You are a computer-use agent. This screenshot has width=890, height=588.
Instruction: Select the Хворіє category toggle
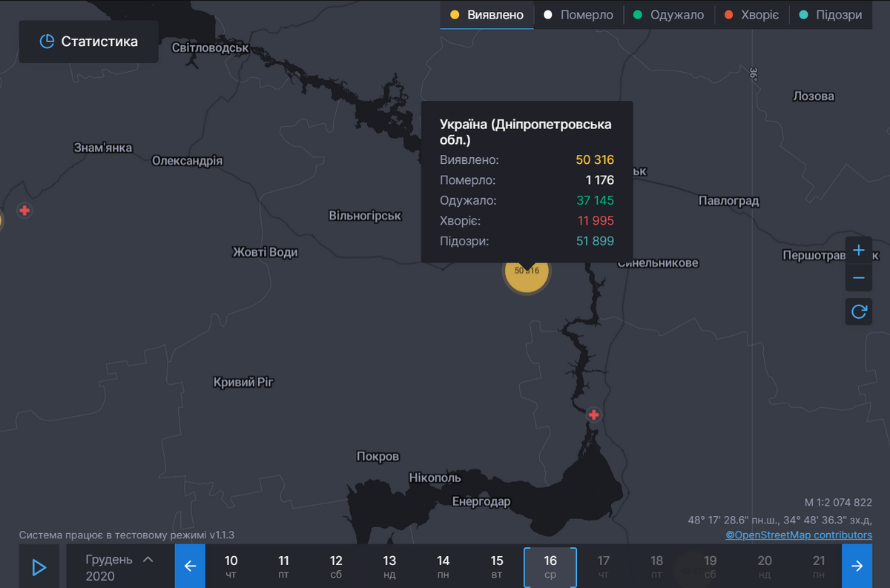click(751, 15)
